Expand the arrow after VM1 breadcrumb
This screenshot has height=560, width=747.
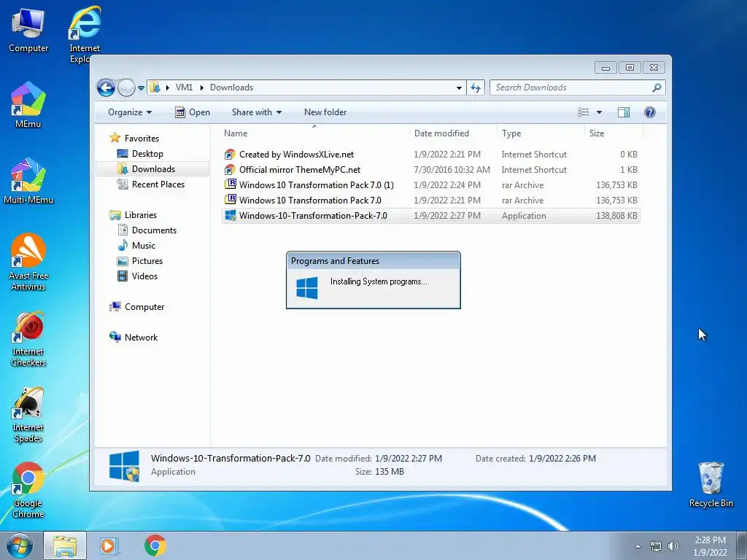(201, 87)
